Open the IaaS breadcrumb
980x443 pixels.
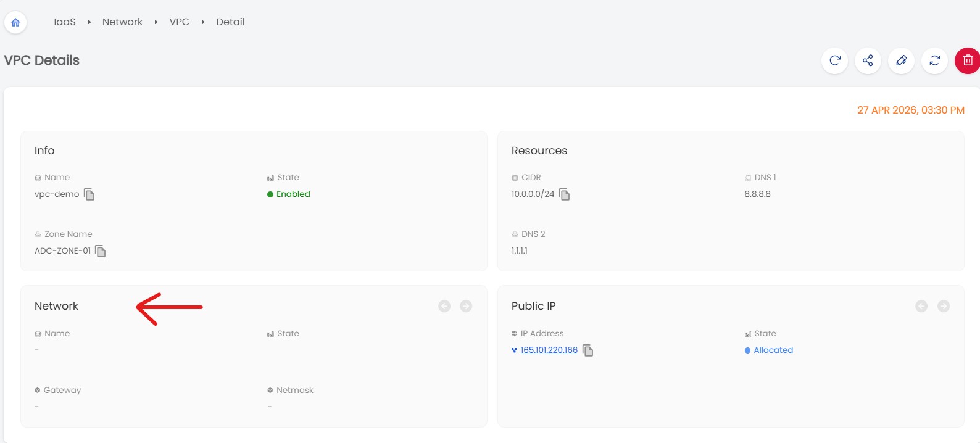coord(65,22)
